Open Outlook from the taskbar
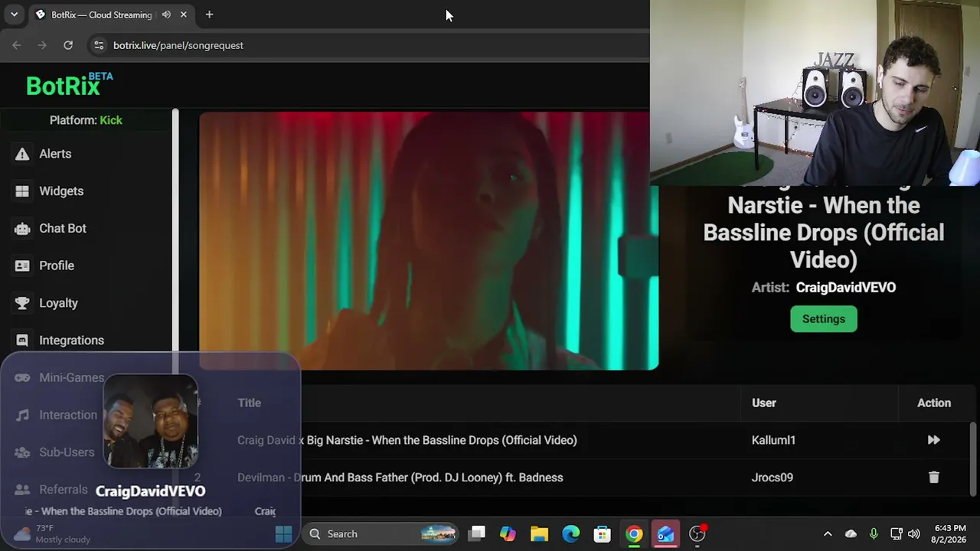 (x=665, y=533)
